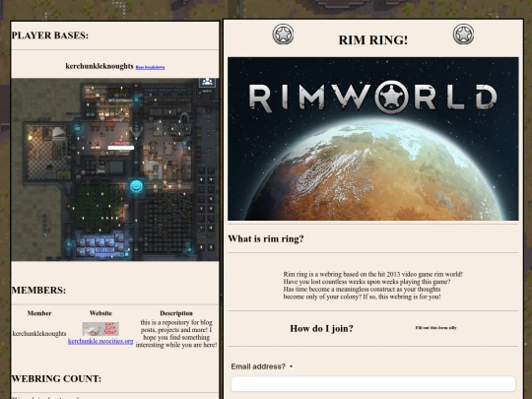
Task: Click the PLAYER BASES heading
Action: coord(50,35)
